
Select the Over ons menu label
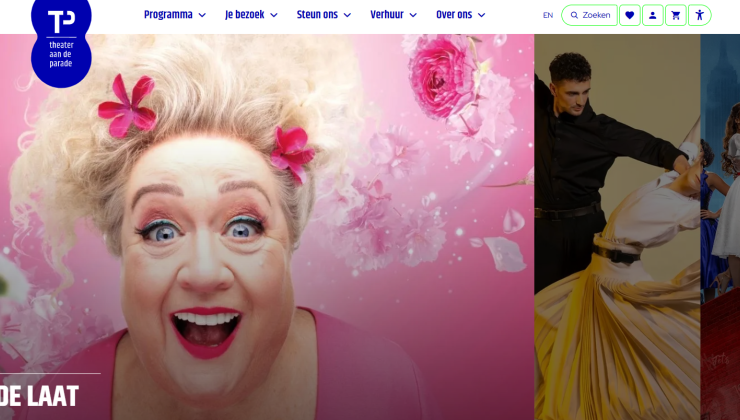pos(454,15)
